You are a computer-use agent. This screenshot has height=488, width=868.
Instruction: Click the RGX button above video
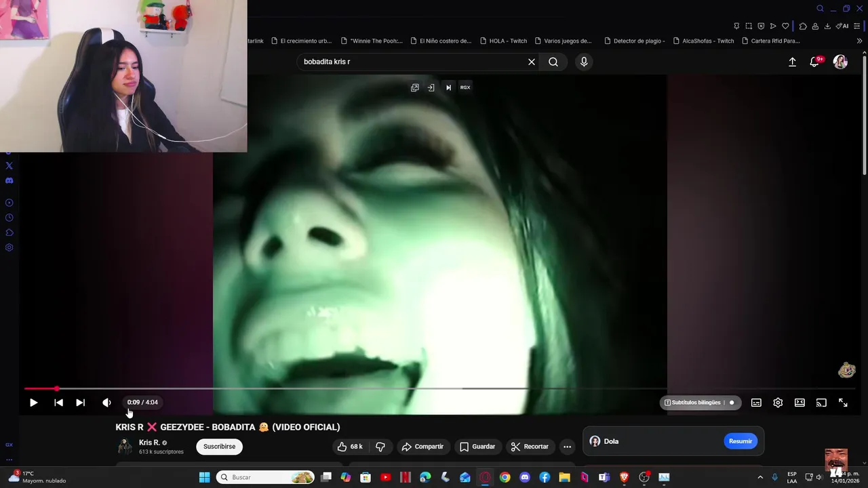click(465, 87)
